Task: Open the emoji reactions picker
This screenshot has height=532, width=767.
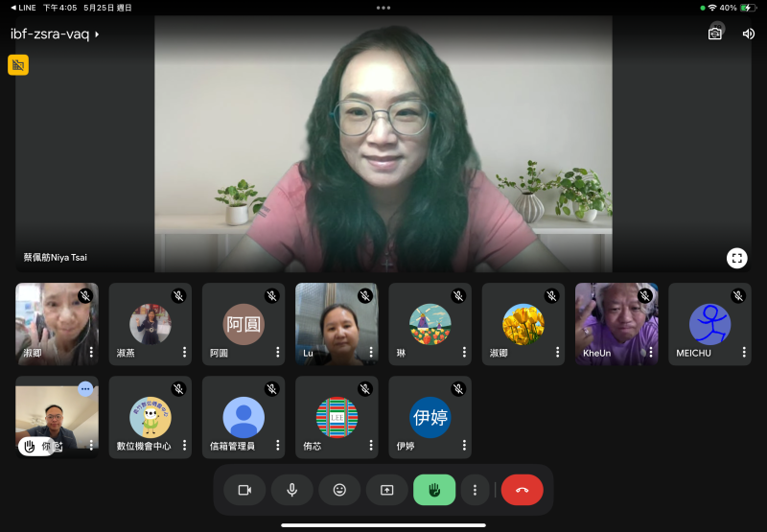Action: [339, 490]
